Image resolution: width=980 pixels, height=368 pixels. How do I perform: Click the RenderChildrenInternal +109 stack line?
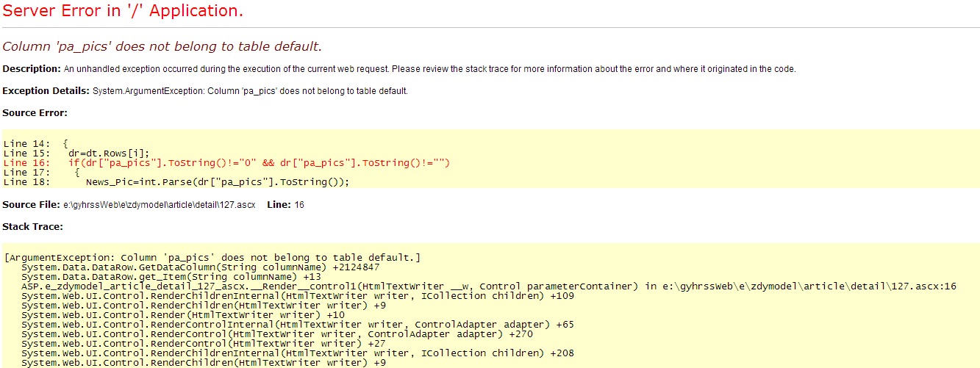click(298, 296)
